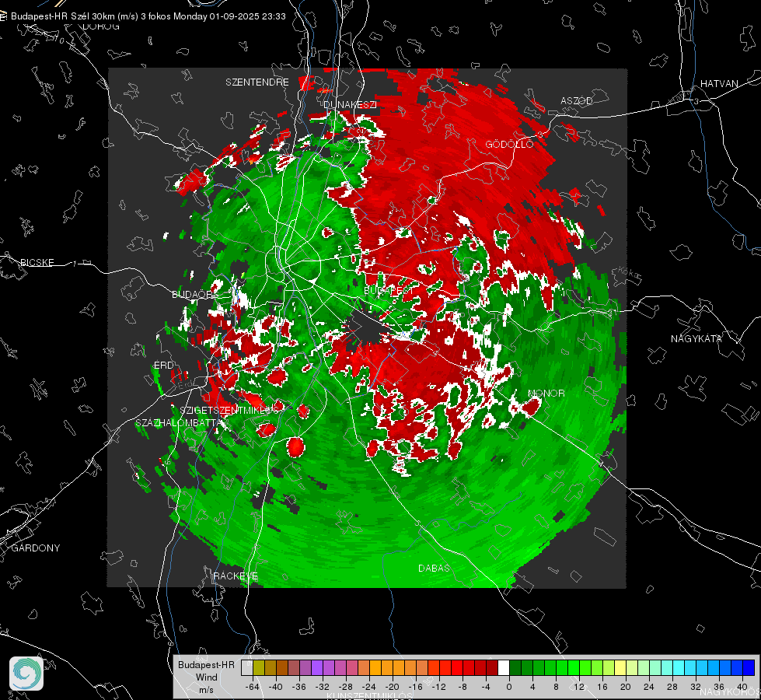Click the SZENTENDRE city label on the map
Screen dimensions: 761x700
257,82
